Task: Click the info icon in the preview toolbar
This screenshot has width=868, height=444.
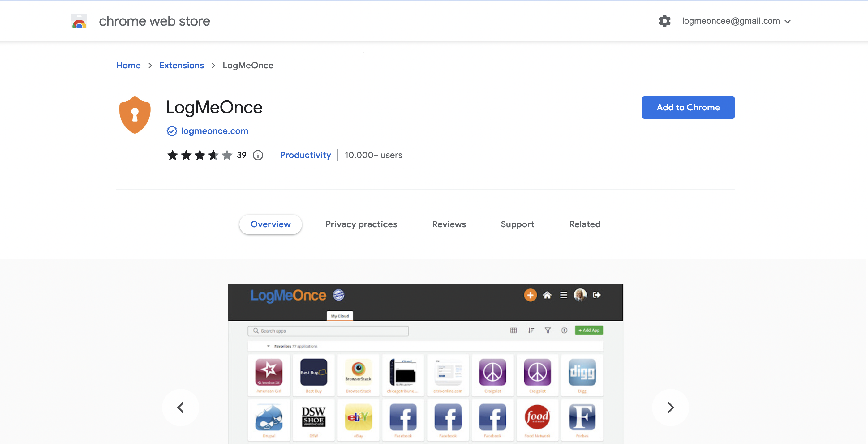Action: 564,331
